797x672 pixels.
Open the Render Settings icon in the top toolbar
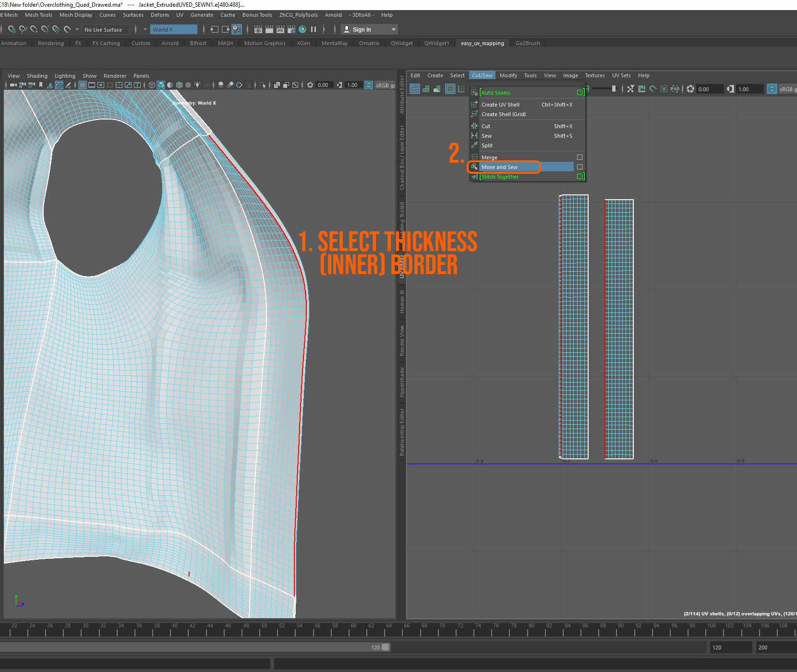[291, 30]
